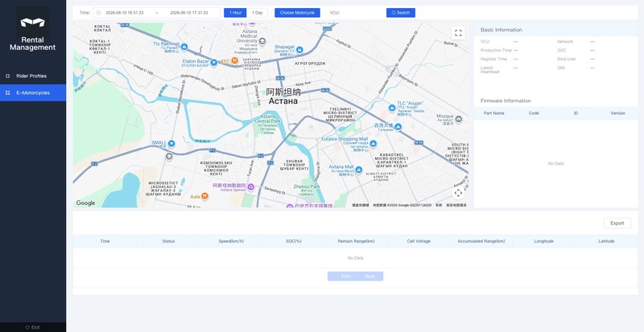The image size is (644, 332).
Task: Click the Rental Management logo
Action: click(32, 23)
